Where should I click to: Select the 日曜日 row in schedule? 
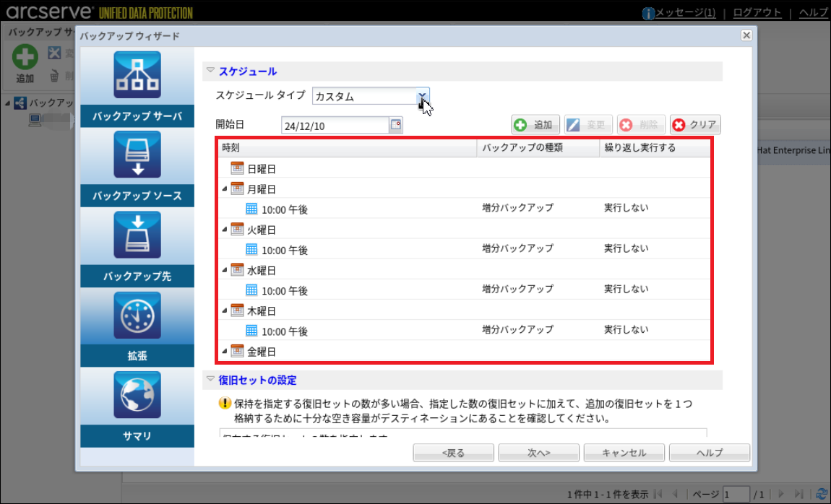pos(261,169)
